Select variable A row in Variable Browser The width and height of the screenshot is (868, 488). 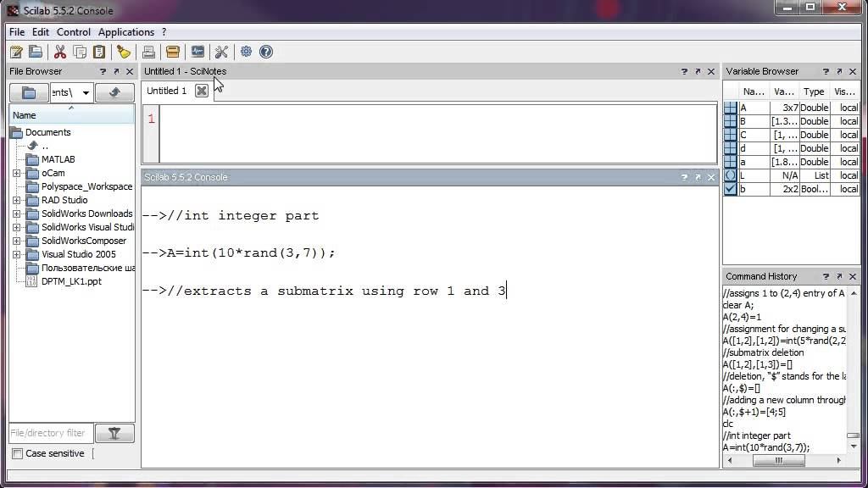[x=791, y=108]
